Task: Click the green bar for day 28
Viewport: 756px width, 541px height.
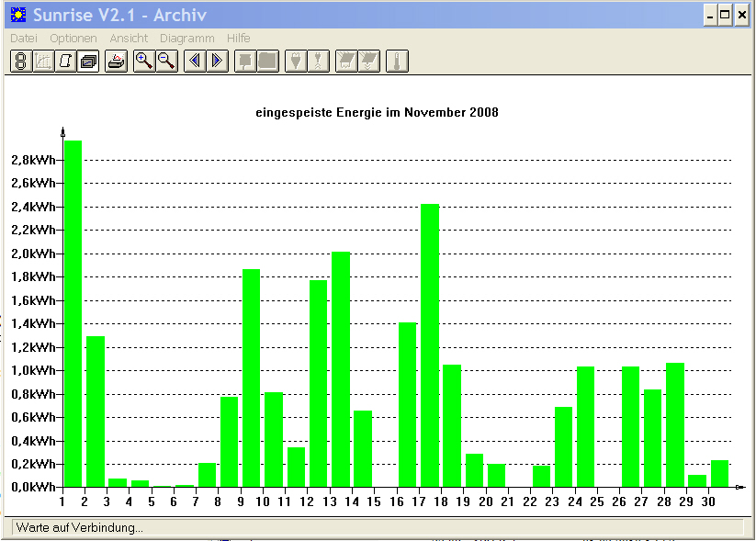Action: (x=675, y=424)
